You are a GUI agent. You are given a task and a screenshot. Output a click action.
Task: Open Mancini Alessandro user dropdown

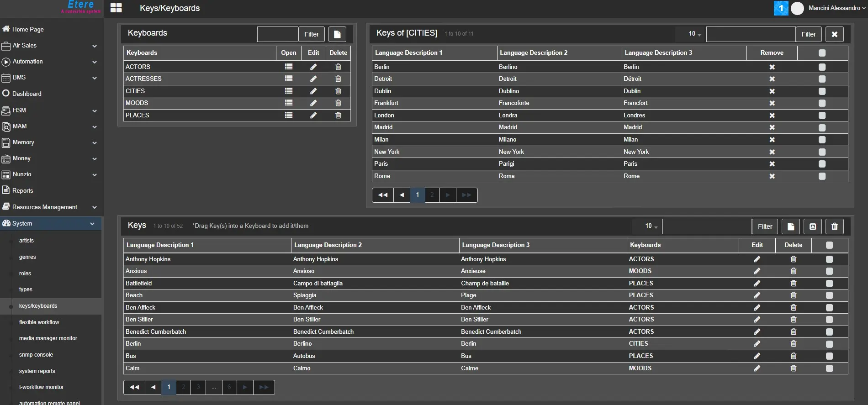(836, 8)
